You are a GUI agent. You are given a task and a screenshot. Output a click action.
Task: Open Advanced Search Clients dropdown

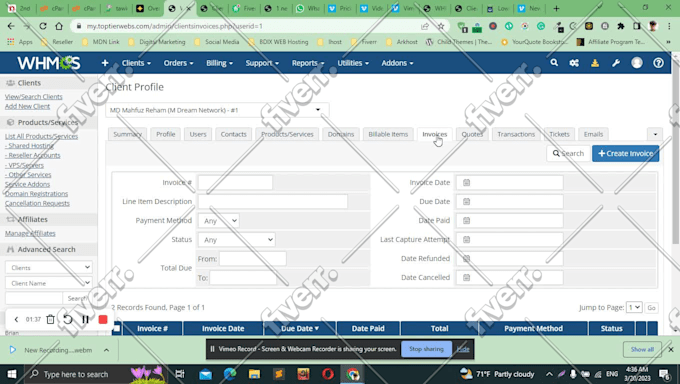pyautogui.click(x=49, y=267)
